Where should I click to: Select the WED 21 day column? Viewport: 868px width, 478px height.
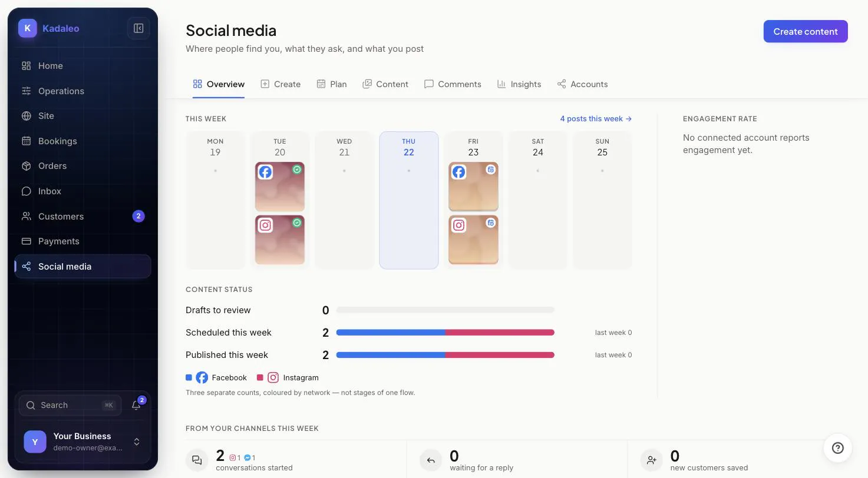[x=344, y=200]
